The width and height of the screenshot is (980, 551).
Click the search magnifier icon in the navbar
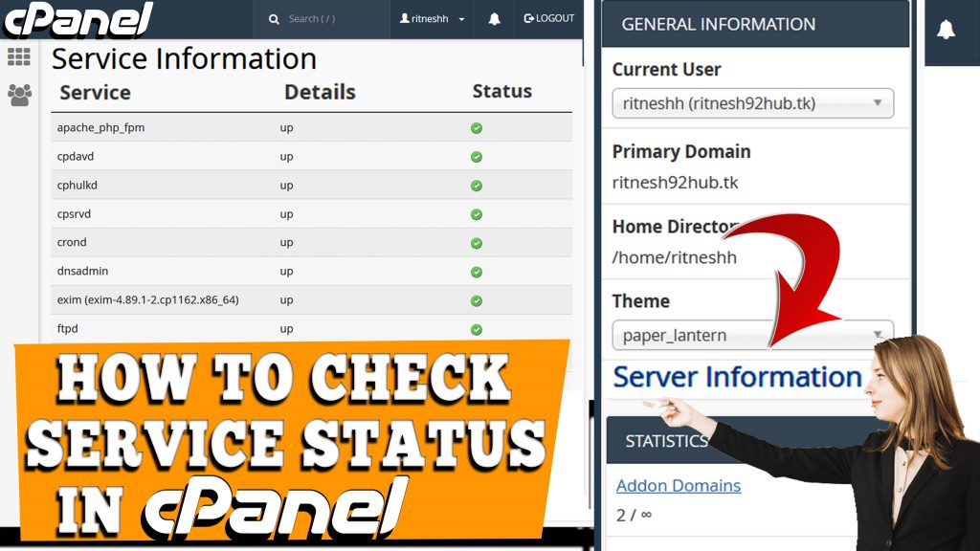pyautogui.click(x=275, y=18)
